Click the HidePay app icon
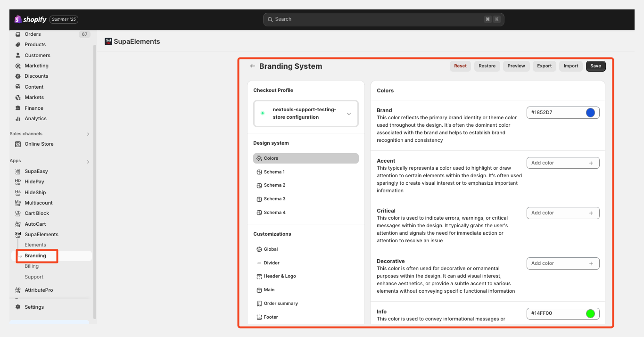Image resolution: width=644 pixels, height=337 pixels. pos(18,182)
